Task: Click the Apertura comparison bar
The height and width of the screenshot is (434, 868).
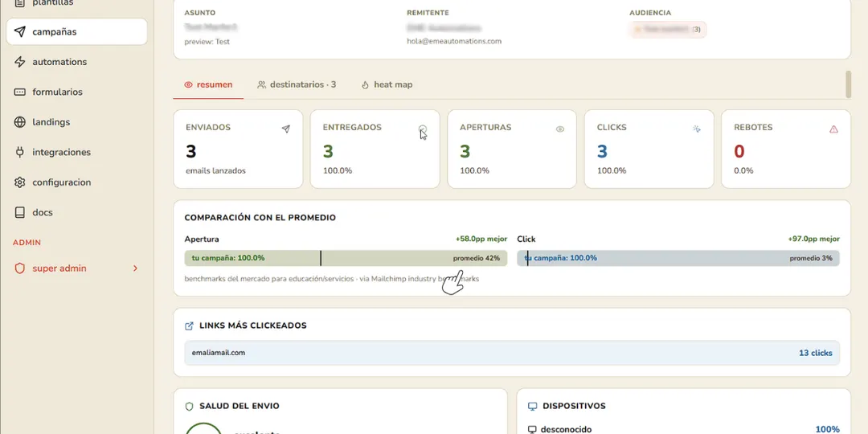Action: [x=346, y=258]
